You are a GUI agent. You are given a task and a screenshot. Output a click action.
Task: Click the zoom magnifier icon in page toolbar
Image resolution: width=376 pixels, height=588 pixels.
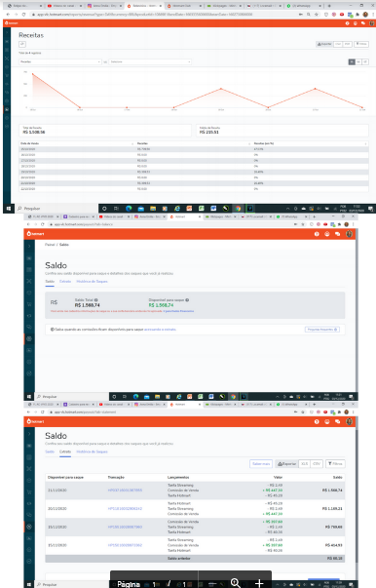coord(235,583)
